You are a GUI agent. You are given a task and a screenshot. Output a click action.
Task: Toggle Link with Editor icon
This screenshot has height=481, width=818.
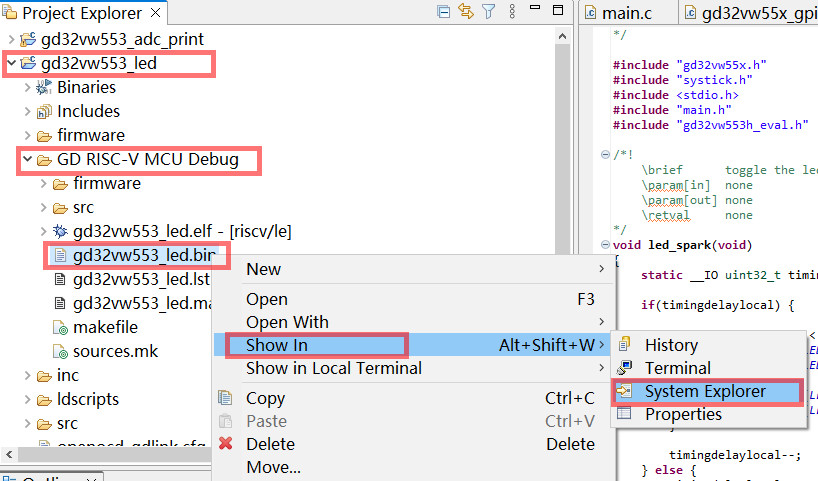[x=465, y=12]
